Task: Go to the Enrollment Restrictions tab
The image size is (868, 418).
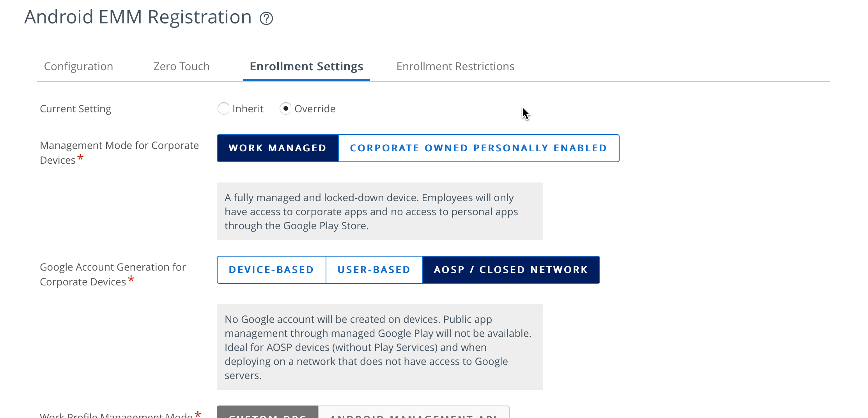Action: coord(455,66)
